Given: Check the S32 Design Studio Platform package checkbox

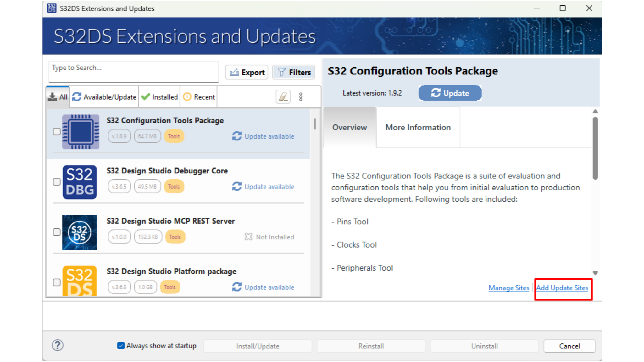Looking at the screenshot, I should click(x=57, y=282).
